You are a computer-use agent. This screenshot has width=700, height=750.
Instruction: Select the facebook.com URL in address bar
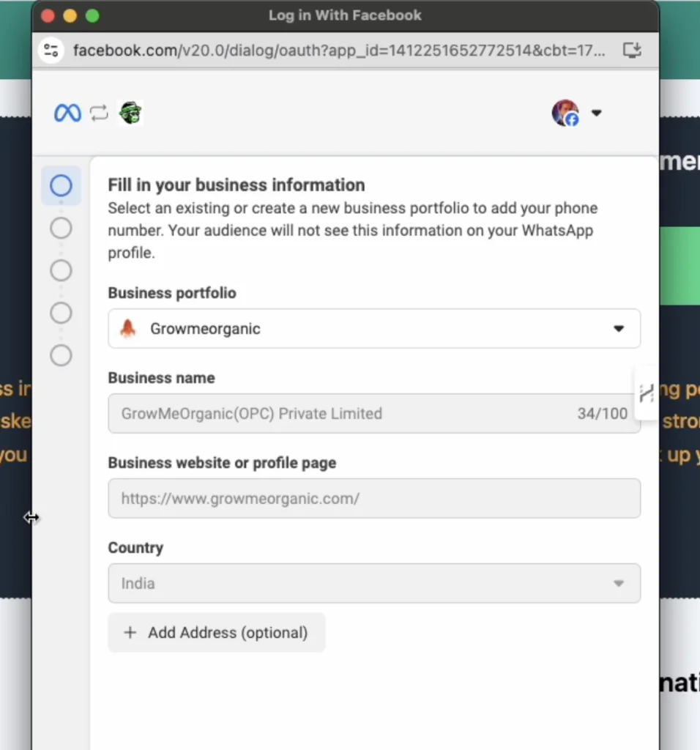(x=339, y=51)
